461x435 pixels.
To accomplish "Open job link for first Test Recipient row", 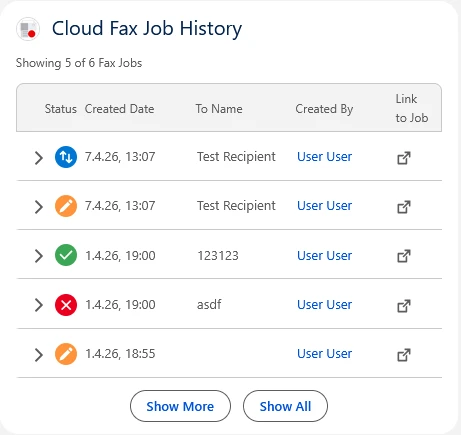I will (x=404, y=158).
